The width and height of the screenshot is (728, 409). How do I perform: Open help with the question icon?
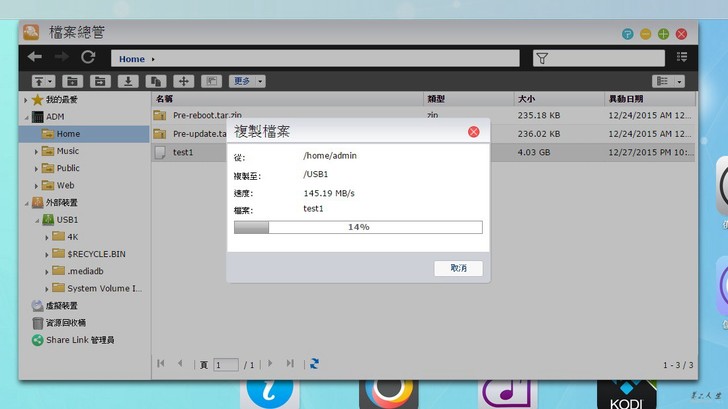(628, 34)
